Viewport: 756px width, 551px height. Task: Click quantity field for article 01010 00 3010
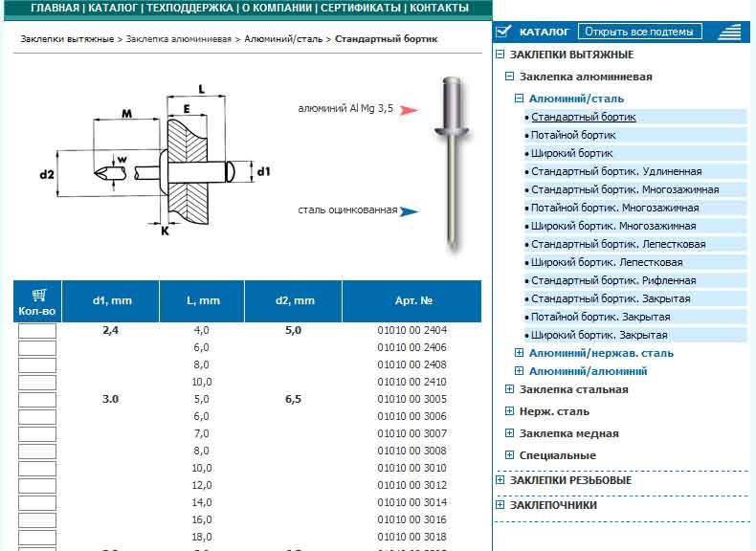[x=37, y=468]
